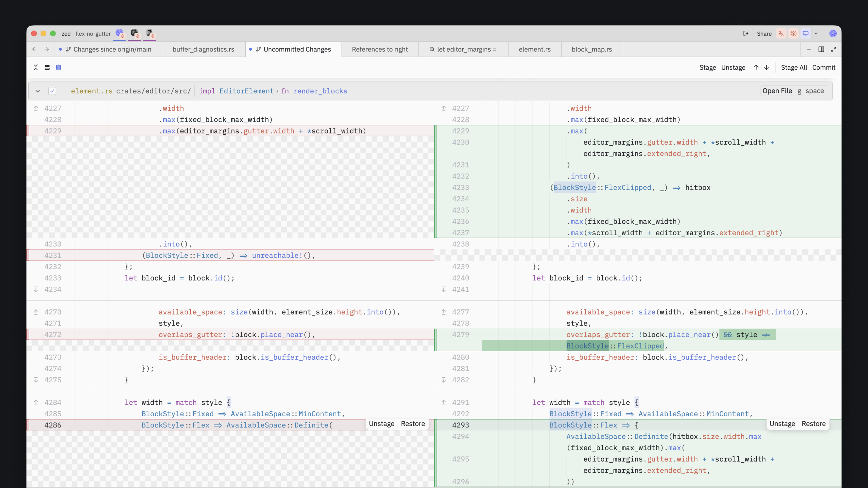Open element.rs via the Open File button
Screen dimensions: 868x488
(777, 91)
